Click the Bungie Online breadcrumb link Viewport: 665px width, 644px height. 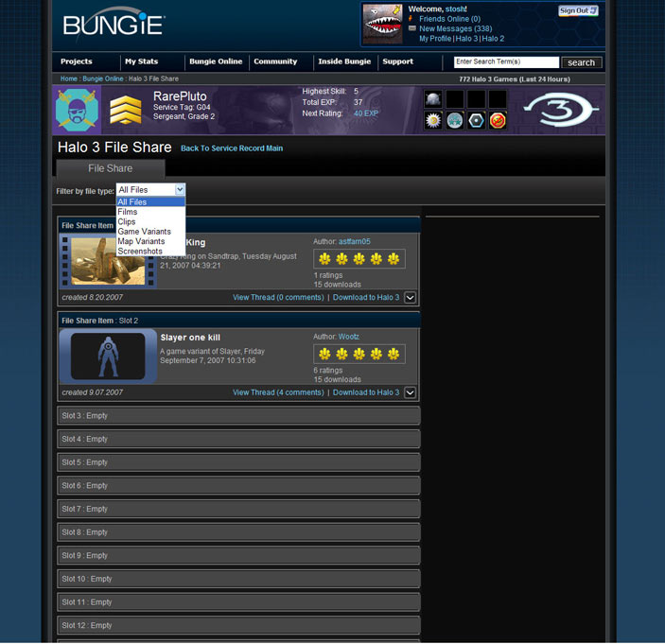click(102, 78)
